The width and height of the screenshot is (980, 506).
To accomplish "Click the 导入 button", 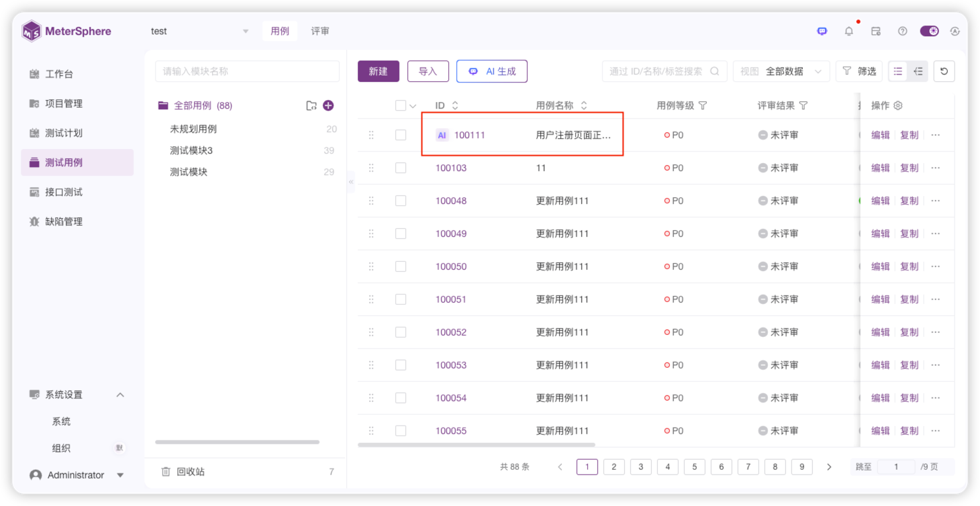I will (x=428, y=71).
